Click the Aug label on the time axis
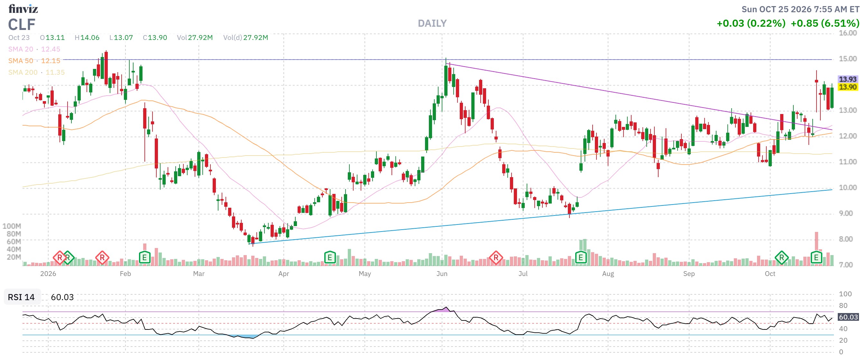The width and height of the screenshot is (868, 362). [x=608, y=274]
